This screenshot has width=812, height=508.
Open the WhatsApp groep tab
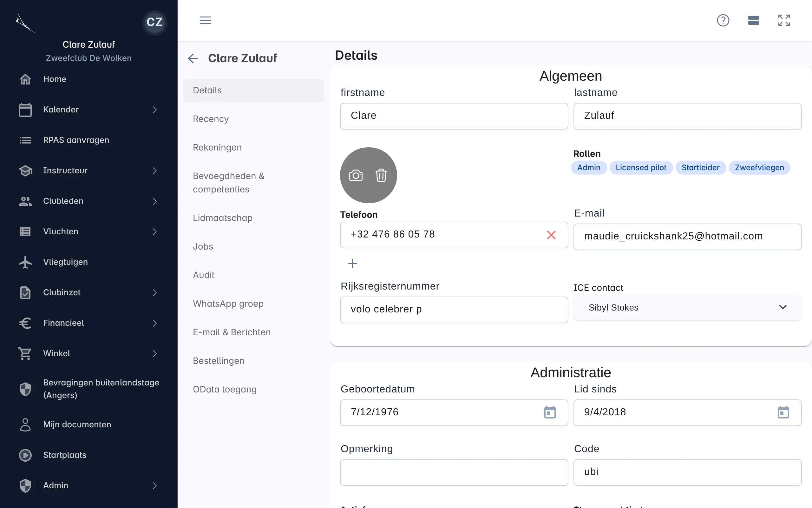(x=253, y=304)
